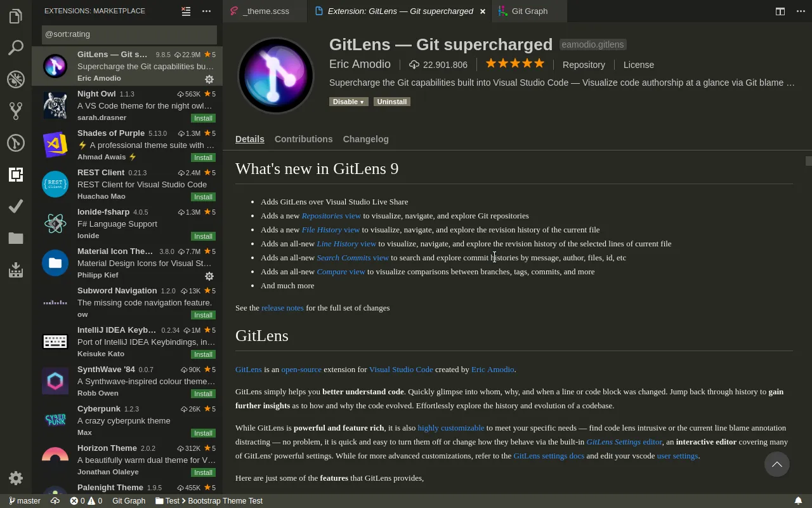Open Source Control branch icon in activity bar
This screenshot has width=812, height=508.
(16, 111)
